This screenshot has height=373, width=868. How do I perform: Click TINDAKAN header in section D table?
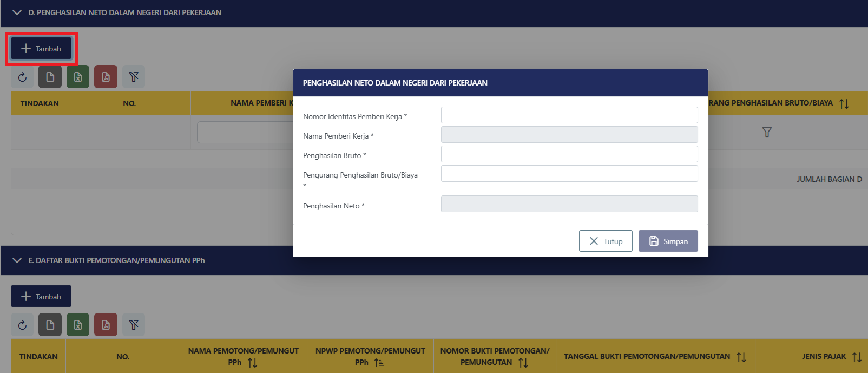(40, 103)
